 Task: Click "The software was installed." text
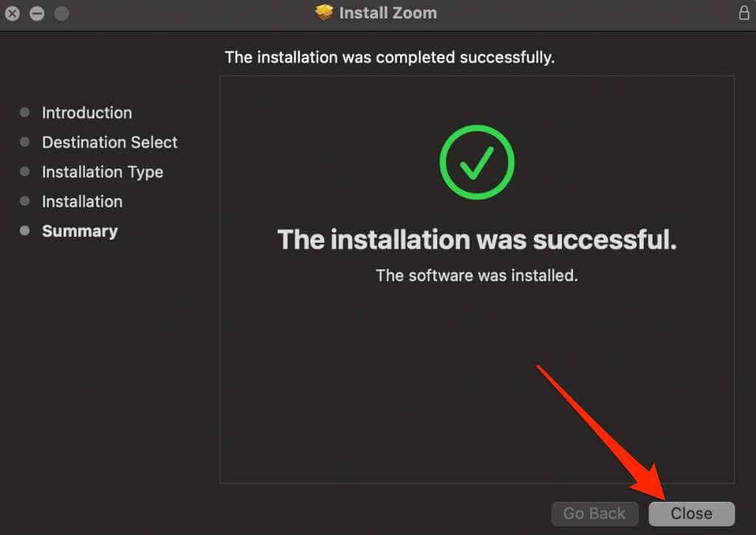pyautogui.click(x=476, y=275)
